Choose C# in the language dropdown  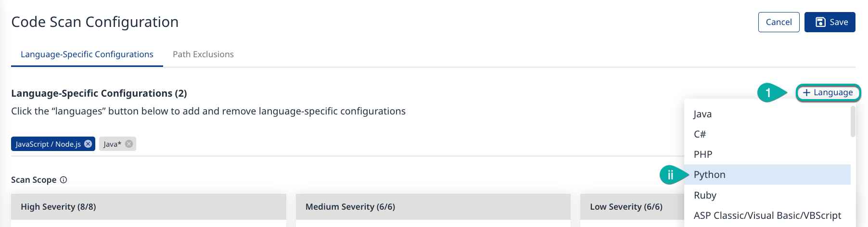(700, 134)
